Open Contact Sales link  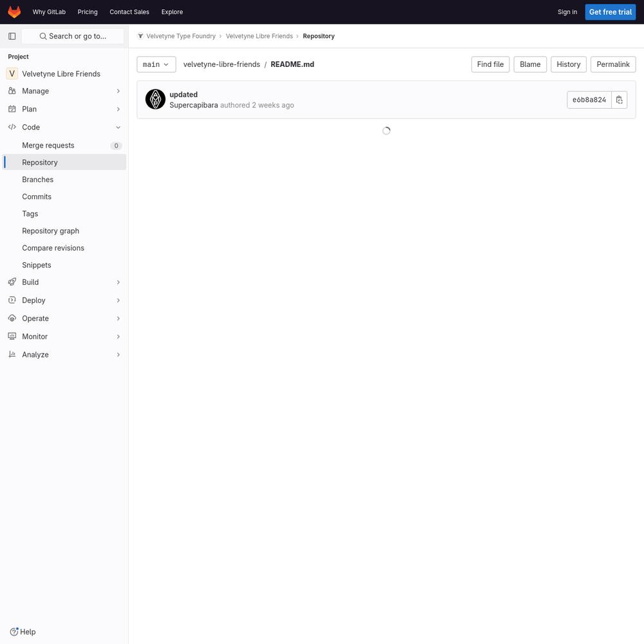point(129,12)
